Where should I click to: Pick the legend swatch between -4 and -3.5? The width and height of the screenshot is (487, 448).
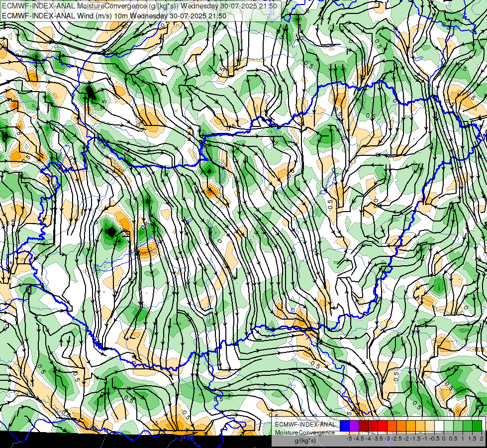click(x=373, y=426)
